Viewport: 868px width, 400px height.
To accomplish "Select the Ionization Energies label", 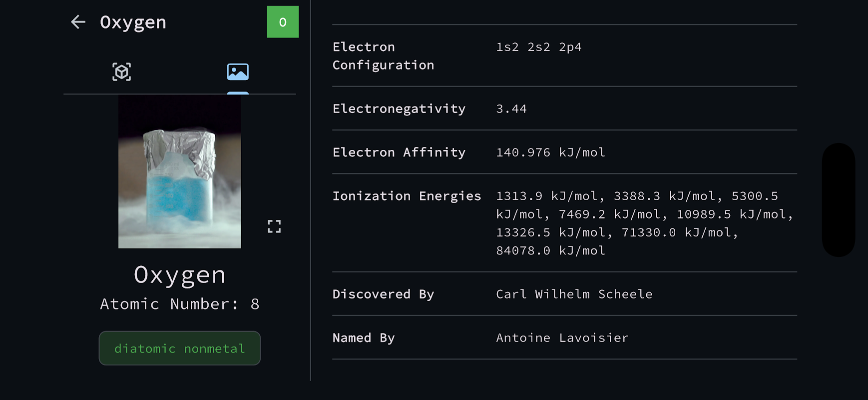I will coord(407,196).
